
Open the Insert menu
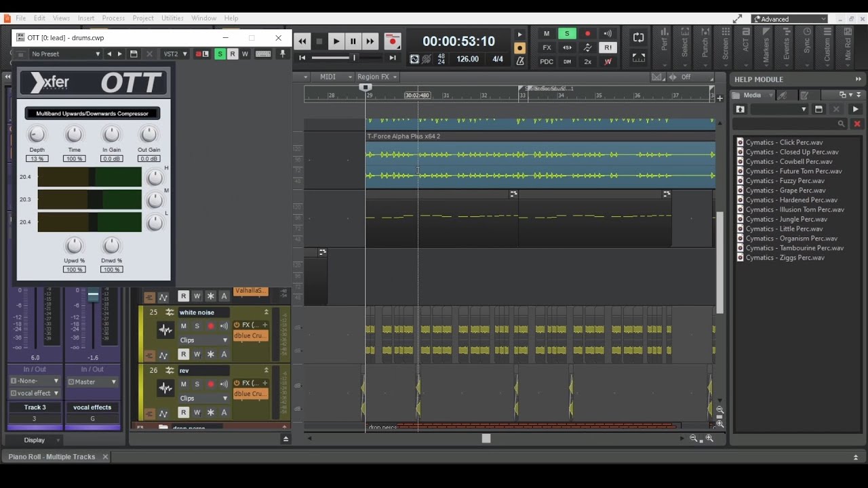[x=86, y=18]
